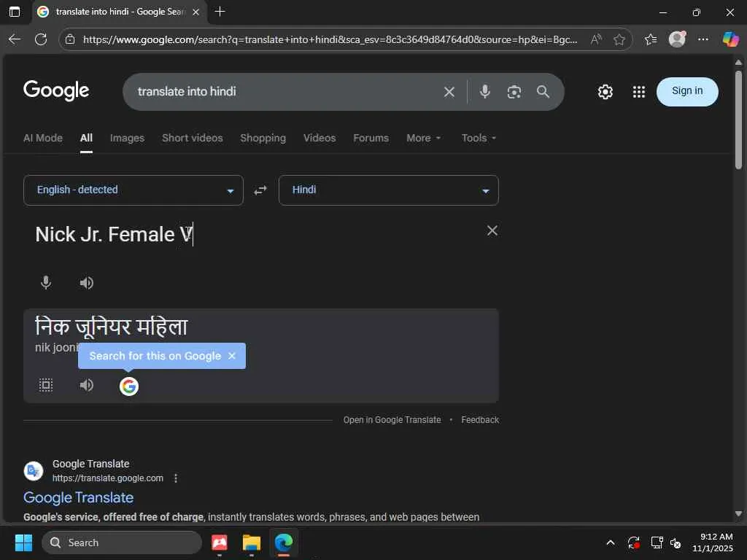
Task: Translate by voice microphone icon
Action: (x=46, y=282)
